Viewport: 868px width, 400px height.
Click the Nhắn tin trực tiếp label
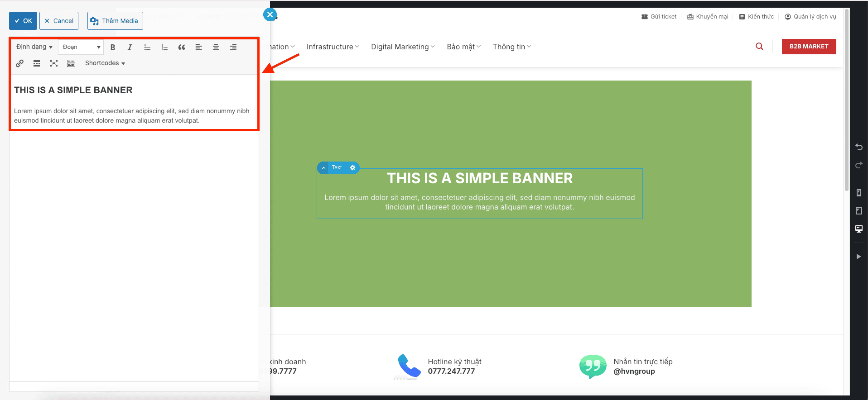pos(643,362)
